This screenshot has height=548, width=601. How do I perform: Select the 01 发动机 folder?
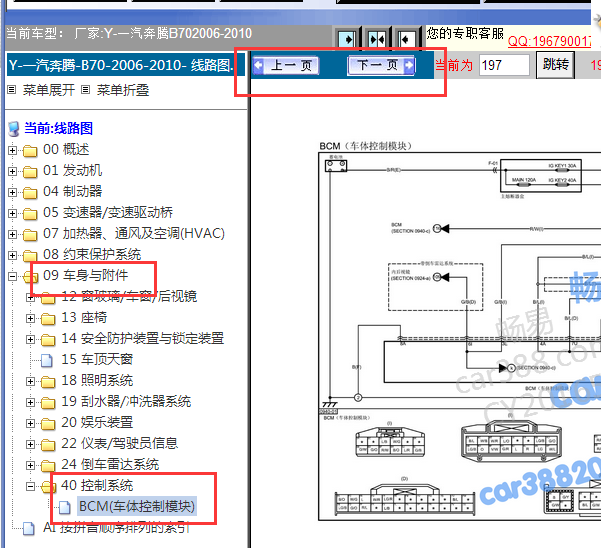(x=72, y=170)
